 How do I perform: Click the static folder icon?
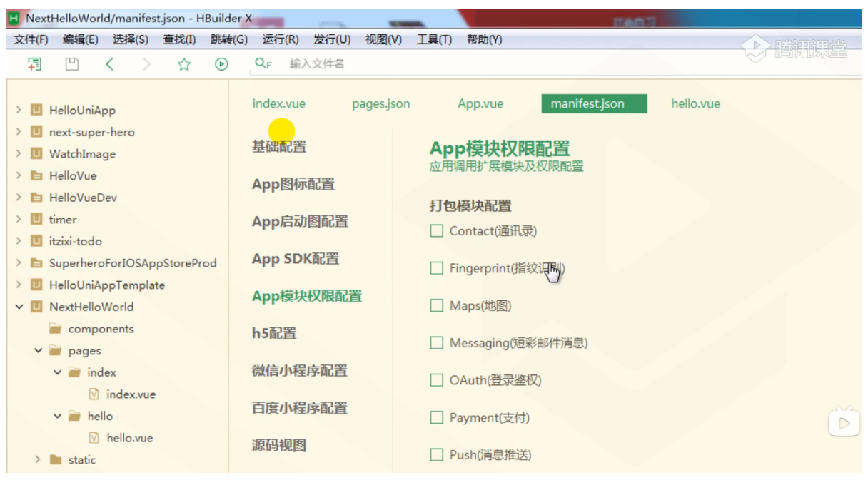(x=56, y=459)
